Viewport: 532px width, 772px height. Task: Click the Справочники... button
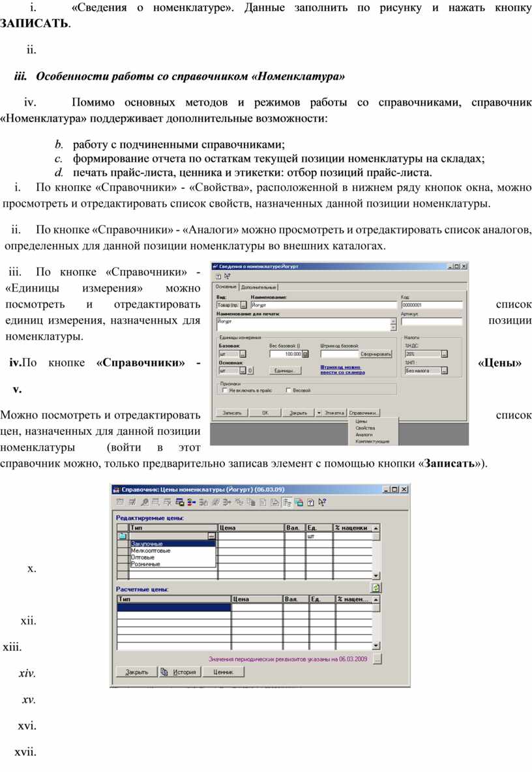[364, 413]
